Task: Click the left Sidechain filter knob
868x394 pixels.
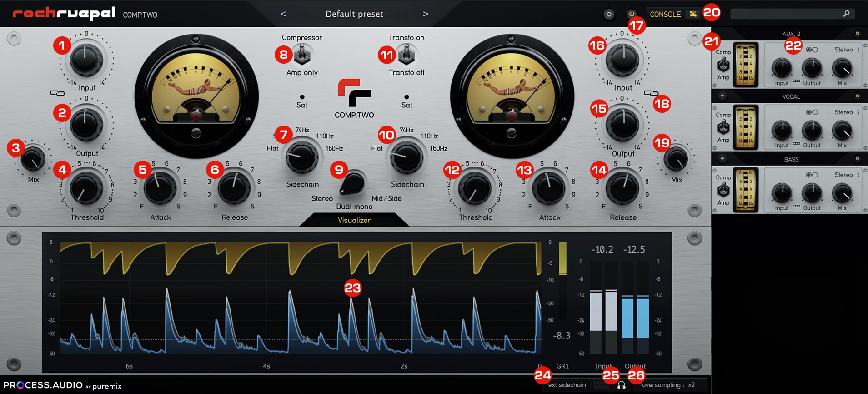Action: 302,157
